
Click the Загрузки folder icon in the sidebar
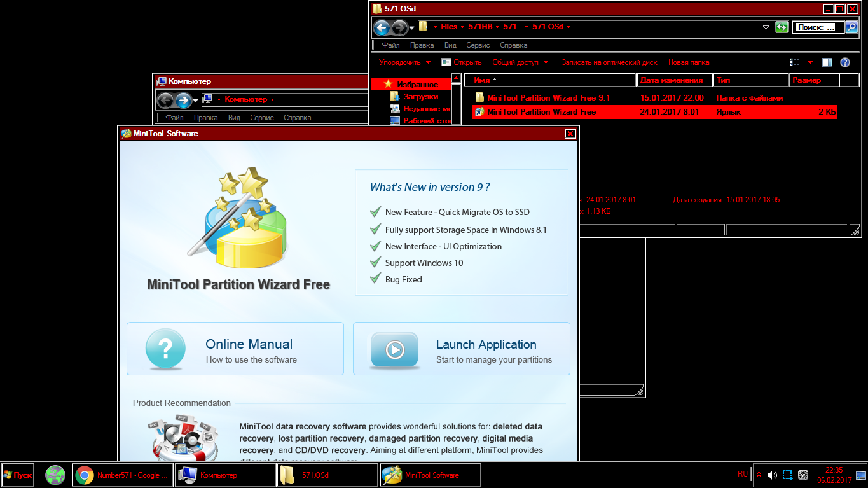pos(395,97)
